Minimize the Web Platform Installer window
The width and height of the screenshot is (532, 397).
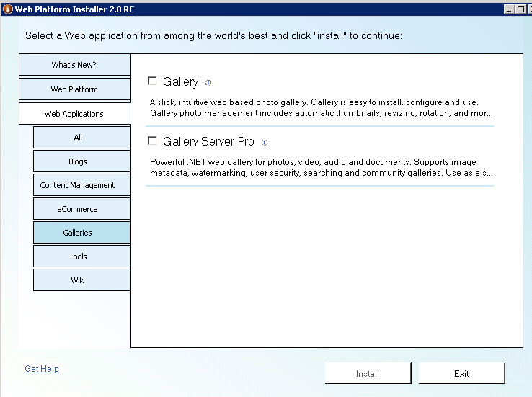(x=509, y=9)
